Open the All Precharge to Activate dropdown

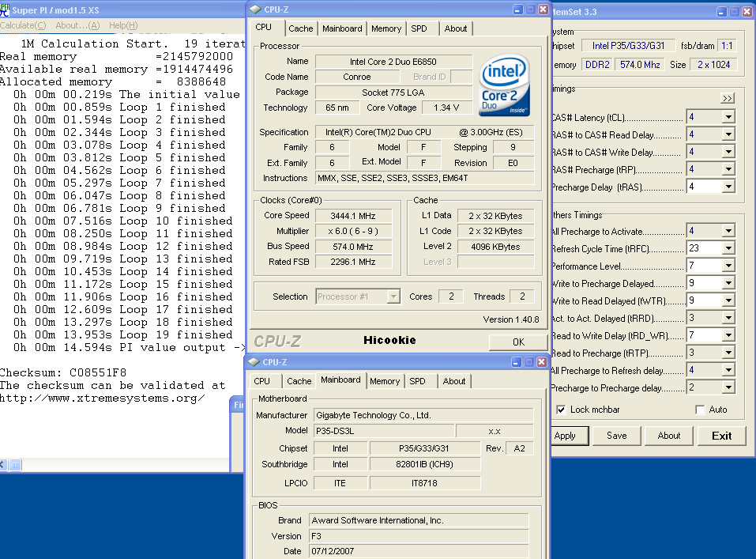(x=728, y=231)
